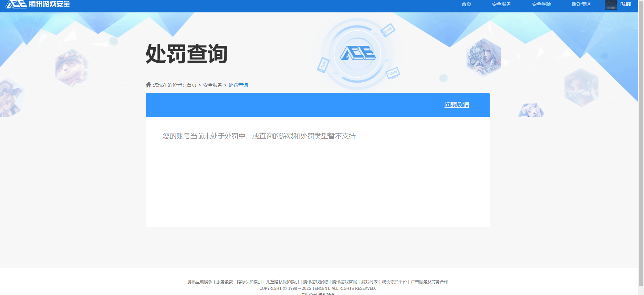Open the 安全服务 navigation menu
644x295 pixels.
click(501, 4)
